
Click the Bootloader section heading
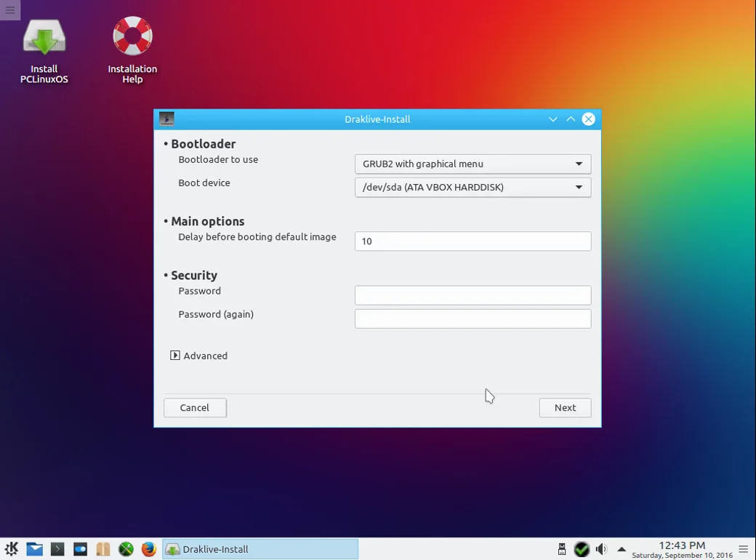tap(203, 144)
